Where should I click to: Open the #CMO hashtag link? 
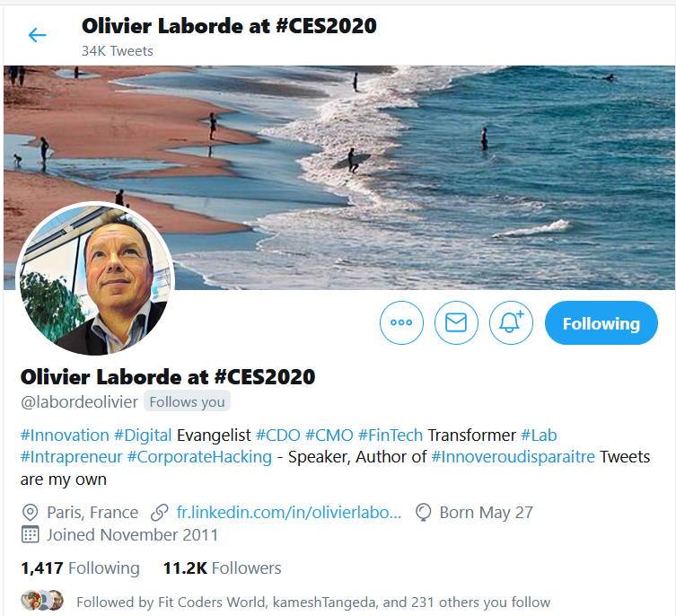[329, 436]
